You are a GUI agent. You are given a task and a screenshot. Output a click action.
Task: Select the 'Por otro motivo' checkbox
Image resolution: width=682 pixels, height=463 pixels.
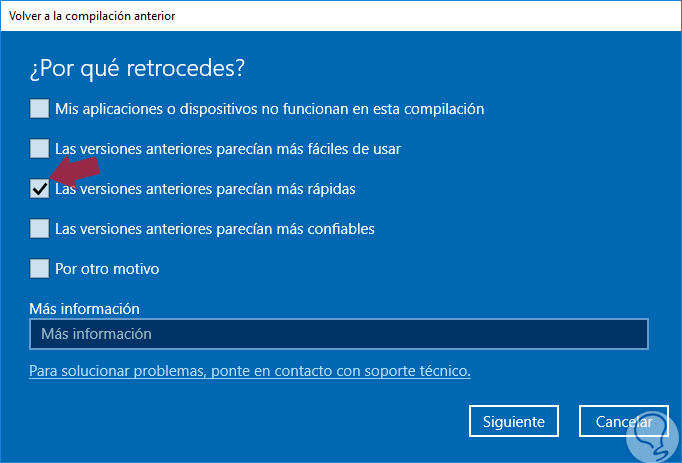(x=39, y=268)
